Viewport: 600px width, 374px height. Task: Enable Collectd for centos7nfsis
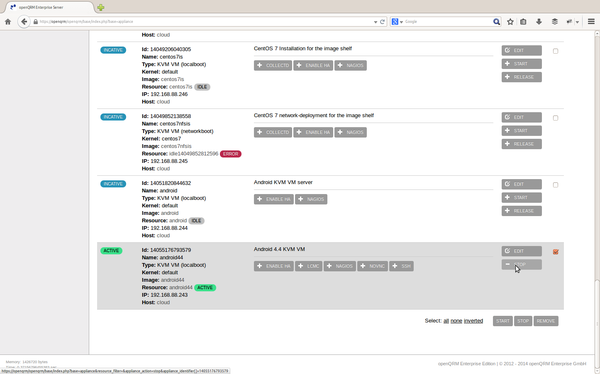pyautogui.click(x=273, y=132)
